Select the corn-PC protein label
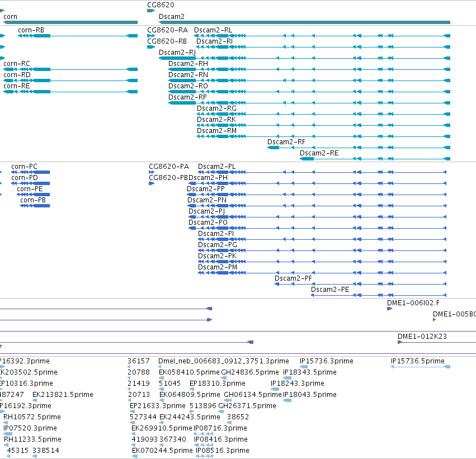The image size is (476, 459). (x=24, y=167)
